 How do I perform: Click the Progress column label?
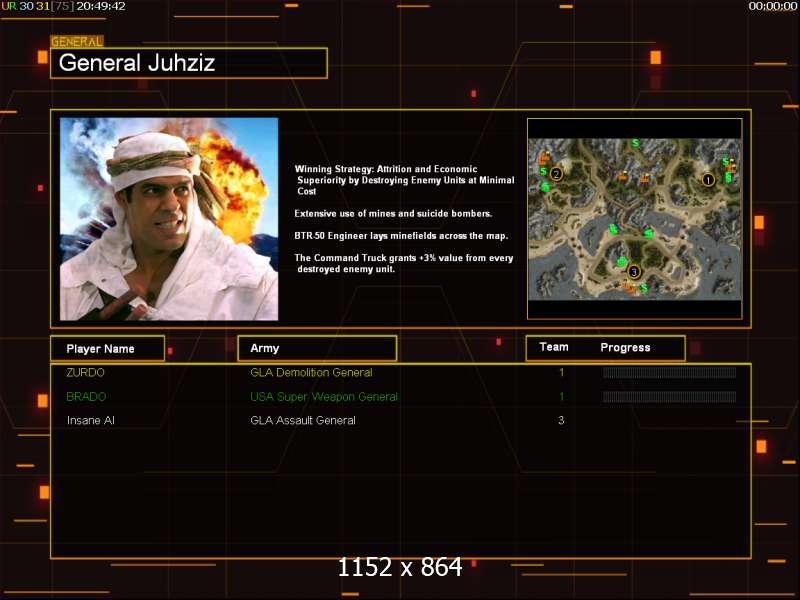[625, 347]
